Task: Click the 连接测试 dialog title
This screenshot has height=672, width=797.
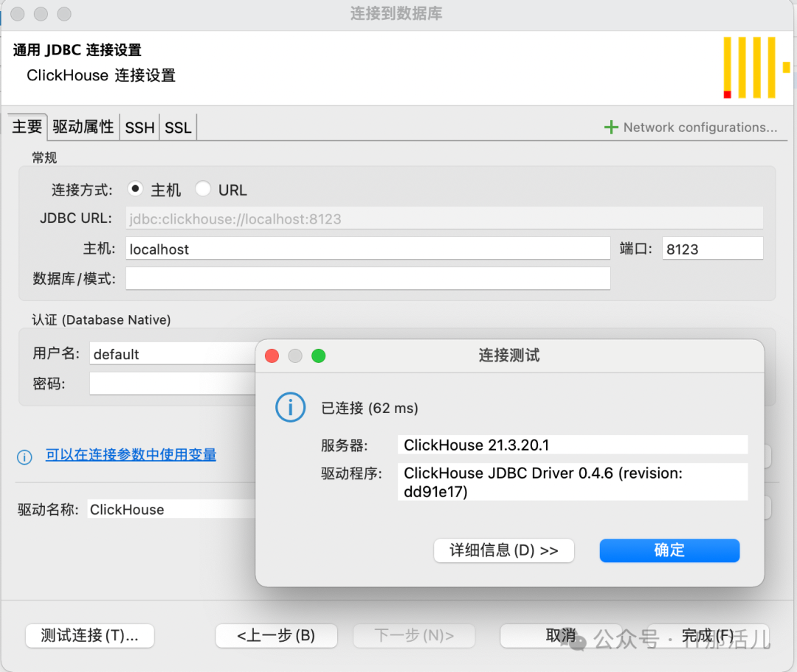Action: coord(508,355)
